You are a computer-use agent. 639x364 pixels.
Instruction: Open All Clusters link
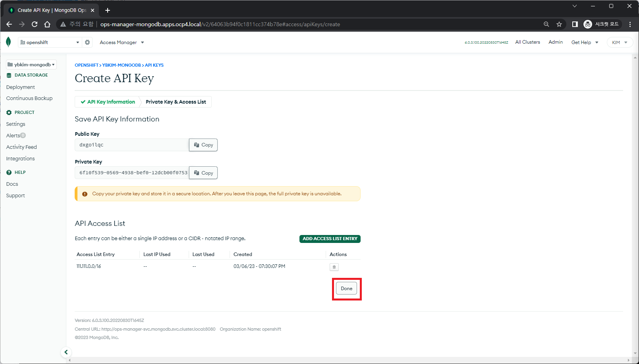tap(527, 42)
